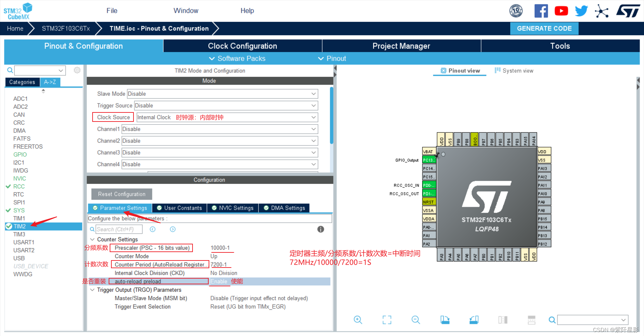This screenshot has height=336, width=644.
Task: Select the PC13 GPIO_Output pin
Action: tap(429, 160)
